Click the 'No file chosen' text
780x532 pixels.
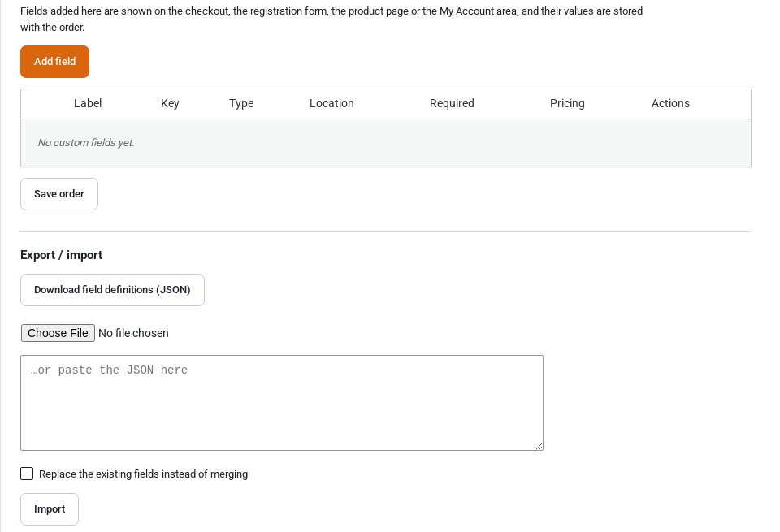133,333
